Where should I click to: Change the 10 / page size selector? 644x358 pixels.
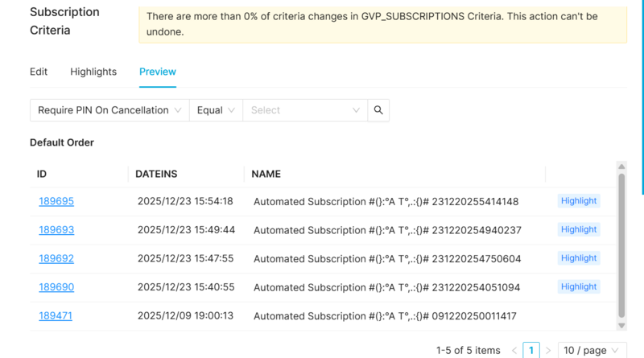[592, 351]
